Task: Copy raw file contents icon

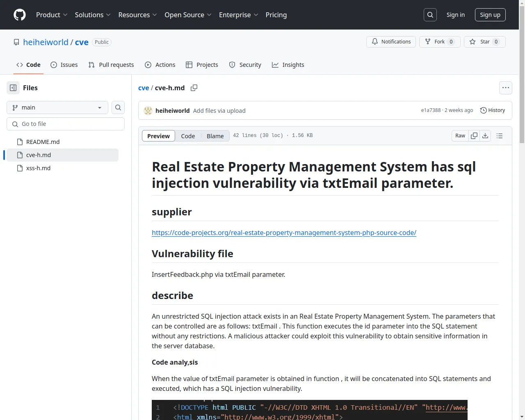Action: [x=474, y=136]
